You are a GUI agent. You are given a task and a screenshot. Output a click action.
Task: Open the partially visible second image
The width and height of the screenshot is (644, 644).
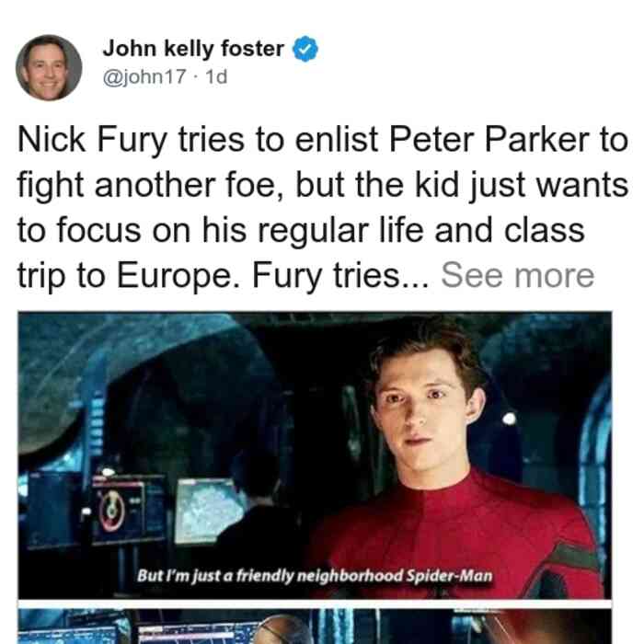(x=315, y=627)
